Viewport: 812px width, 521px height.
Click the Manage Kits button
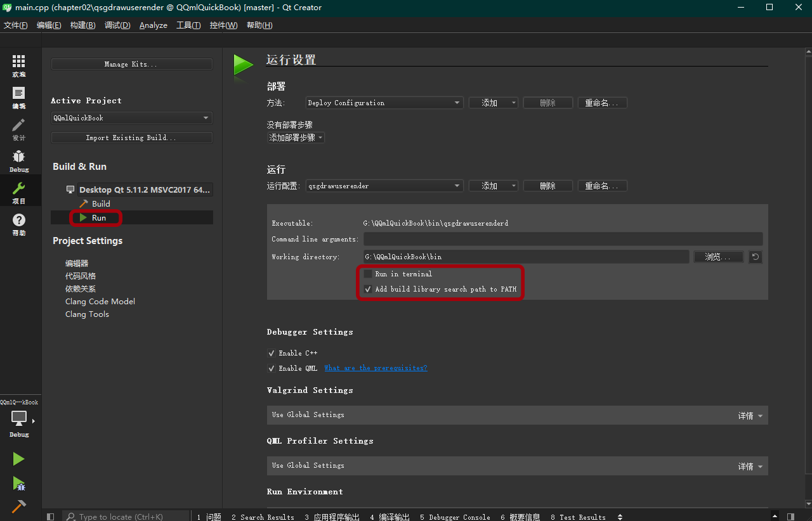pos(131,63)
